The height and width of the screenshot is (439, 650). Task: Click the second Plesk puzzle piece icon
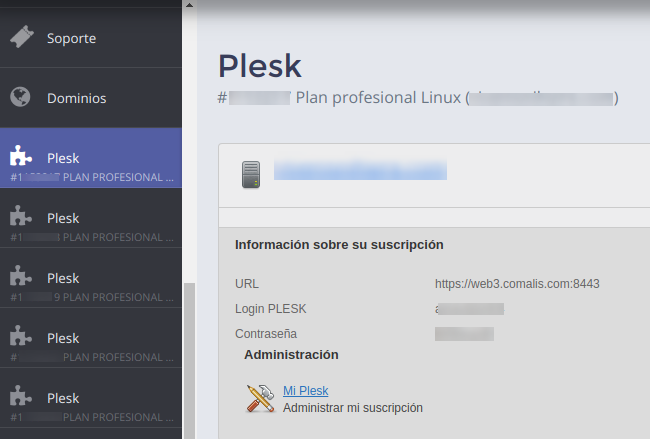[21, 216]
